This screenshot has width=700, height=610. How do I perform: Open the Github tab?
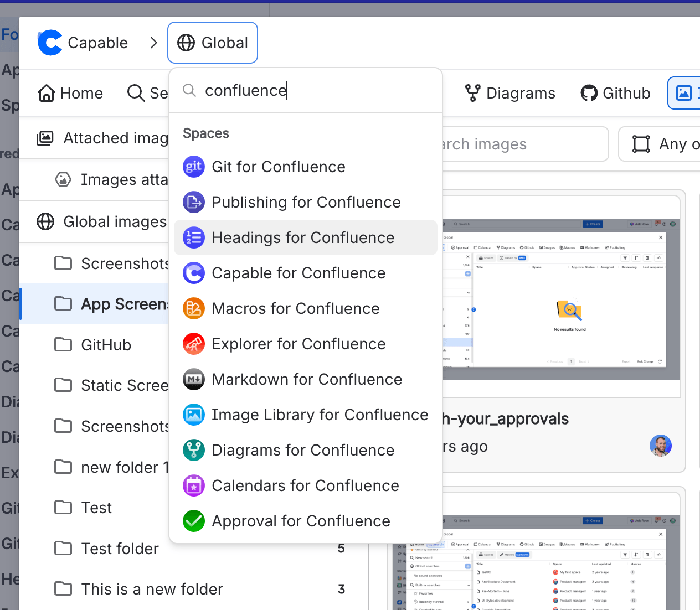click(x=615, y=93)
